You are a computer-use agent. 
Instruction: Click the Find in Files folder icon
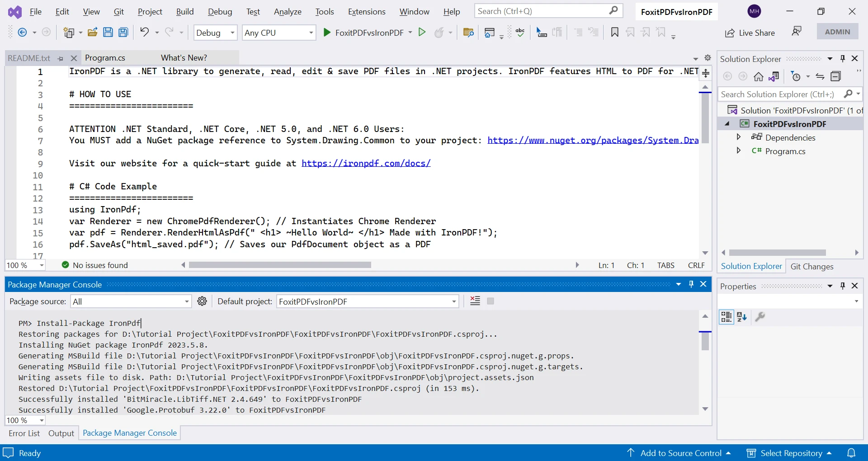tap(468, 32)
